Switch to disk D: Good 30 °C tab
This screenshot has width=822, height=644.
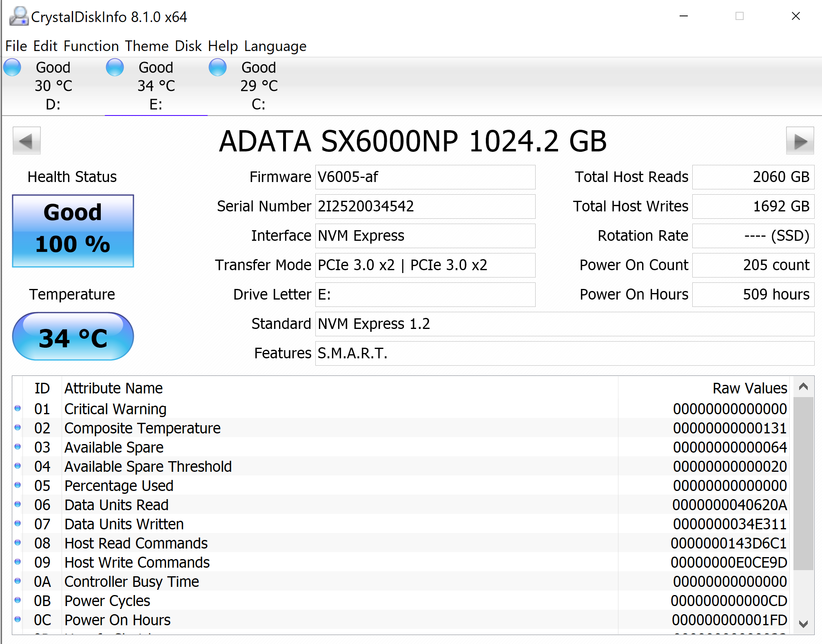[53, 86]
